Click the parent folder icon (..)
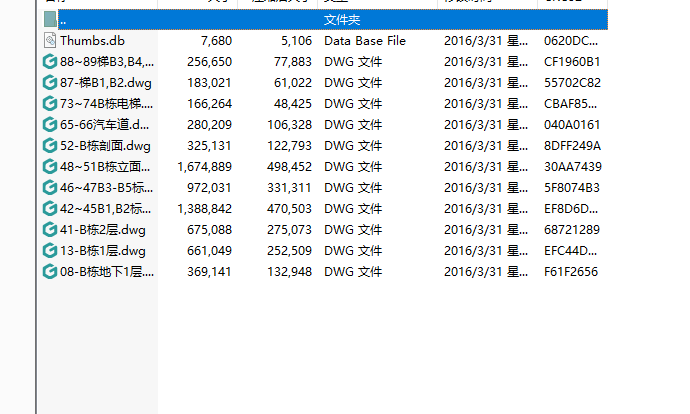This screenshot has height=414, width=690. click(x=50, y=19)
